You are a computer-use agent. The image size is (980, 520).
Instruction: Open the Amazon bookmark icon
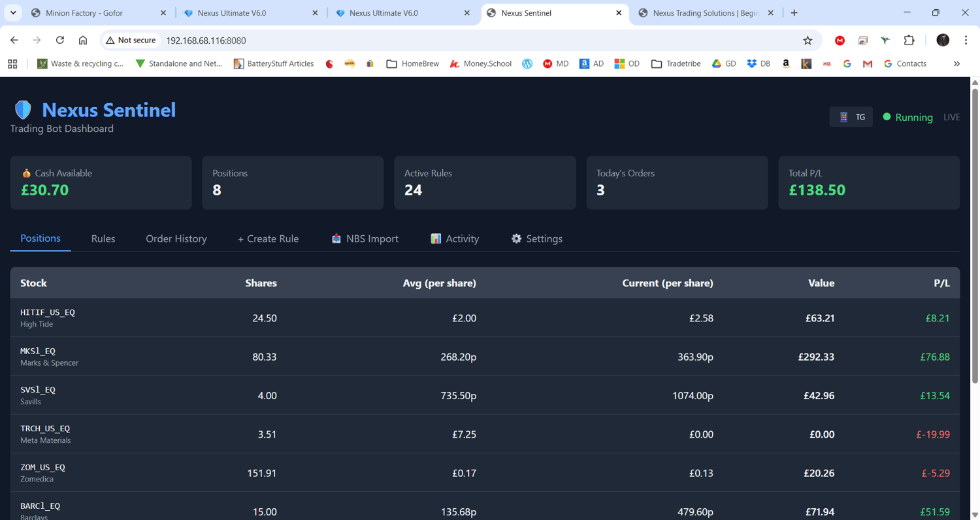786,63
